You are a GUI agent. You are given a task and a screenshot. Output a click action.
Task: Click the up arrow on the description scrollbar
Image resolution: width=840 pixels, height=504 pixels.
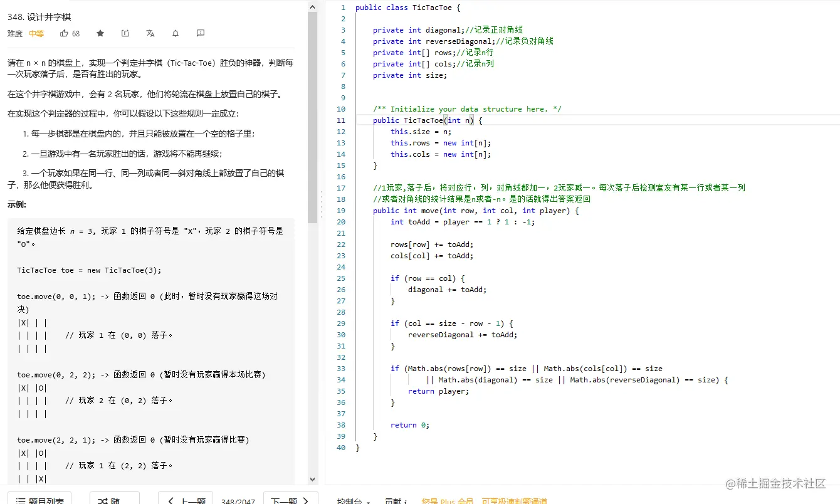pyautogui.click(x=312, y=6)
